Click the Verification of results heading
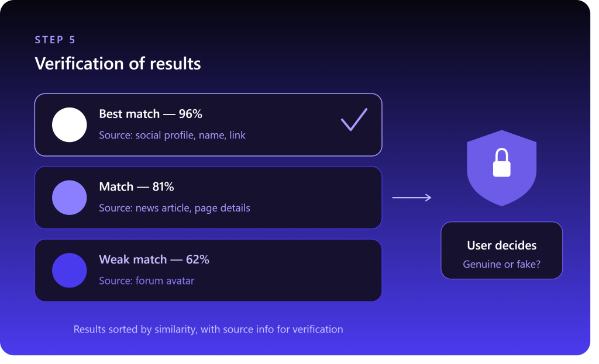Screen dimensions: 599x364 tap(118, 64)
